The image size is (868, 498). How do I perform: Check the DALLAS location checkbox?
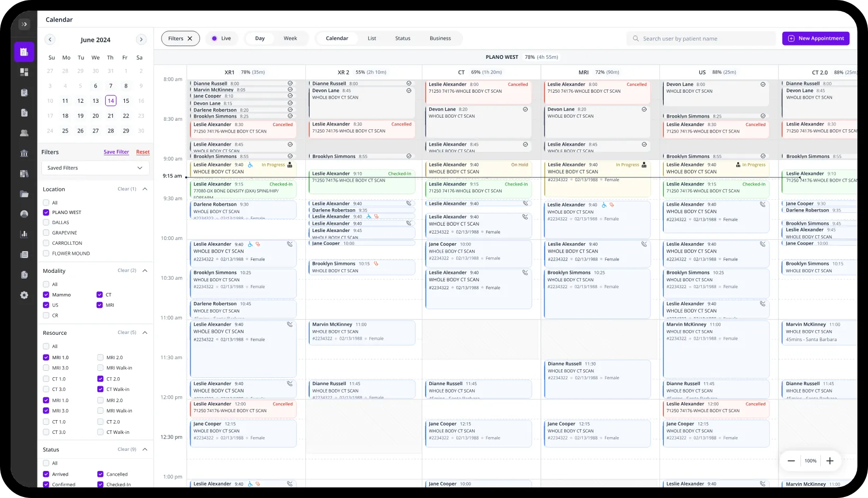click(x=47, y=223)
